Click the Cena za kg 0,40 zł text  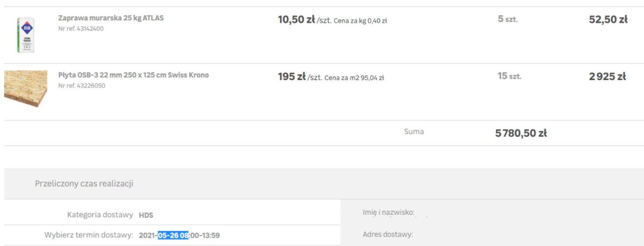360,21
